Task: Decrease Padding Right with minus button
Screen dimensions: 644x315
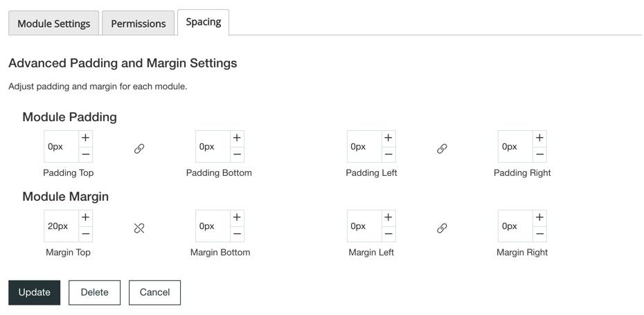Action: point(539,154)
